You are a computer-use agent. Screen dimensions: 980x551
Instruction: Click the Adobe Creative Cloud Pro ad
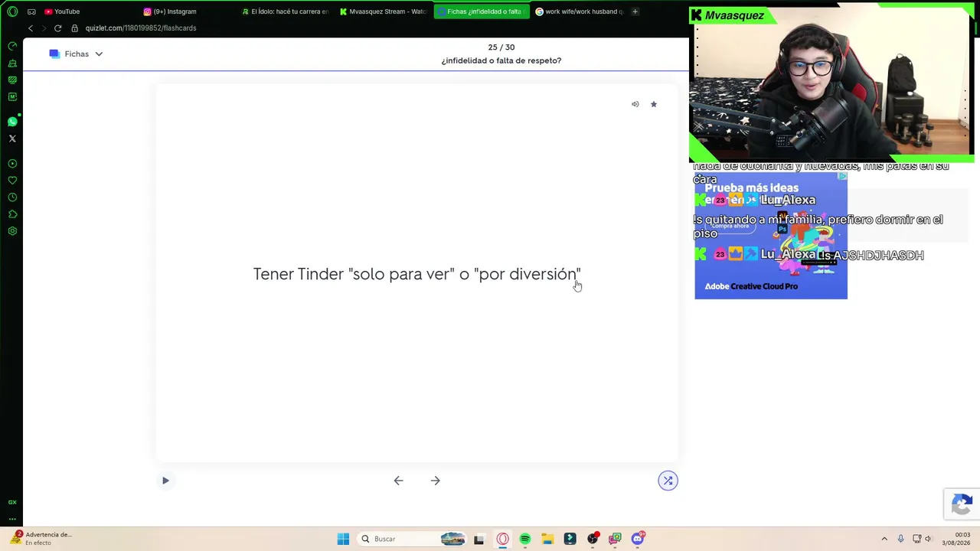[771, 236]
